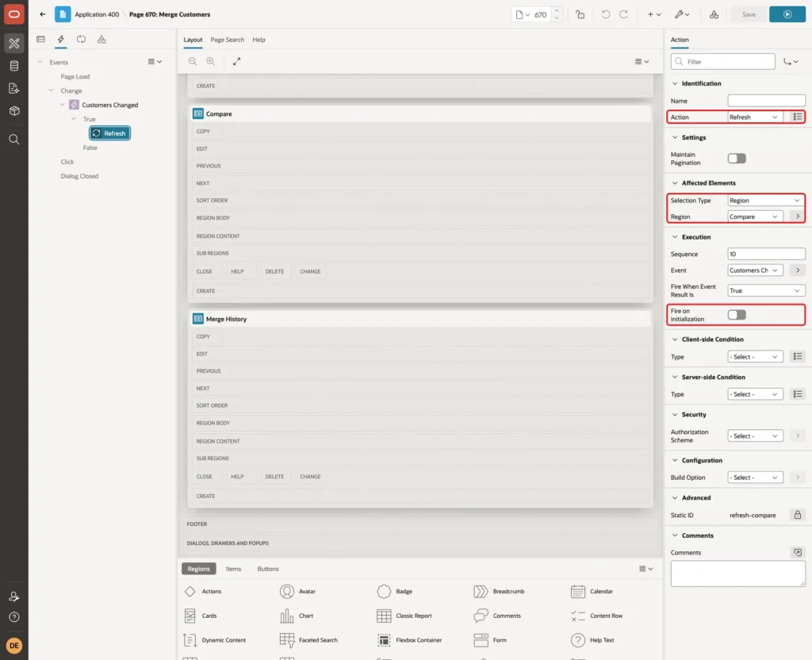Select the Page Load event
This screenshot has width=812, height=660.
(75, 77)
